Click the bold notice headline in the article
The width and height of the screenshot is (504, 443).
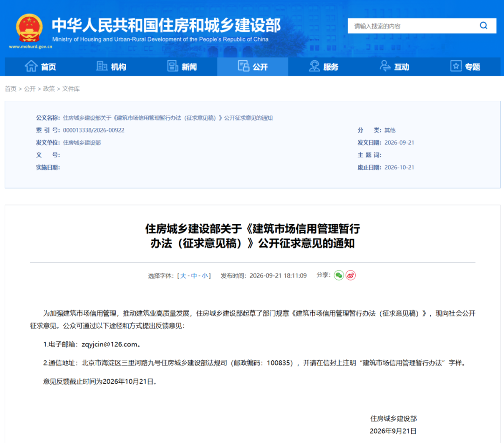(x=252, y=236)
